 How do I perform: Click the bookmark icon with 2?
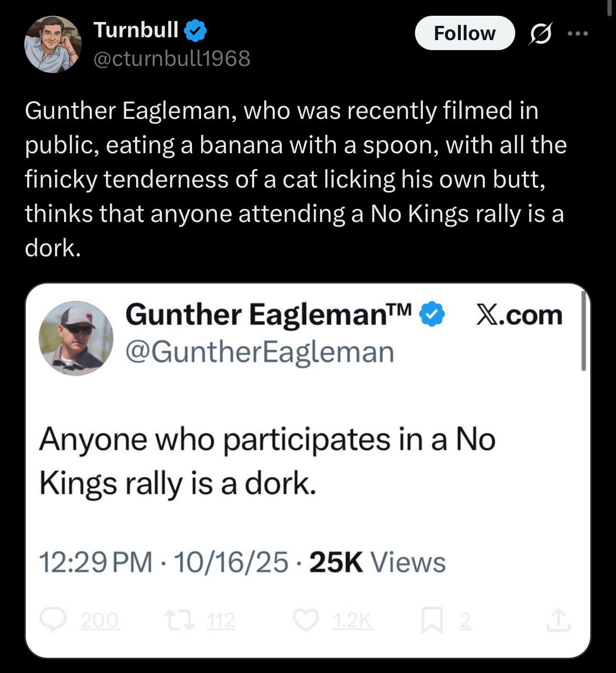tap(429, 620)
